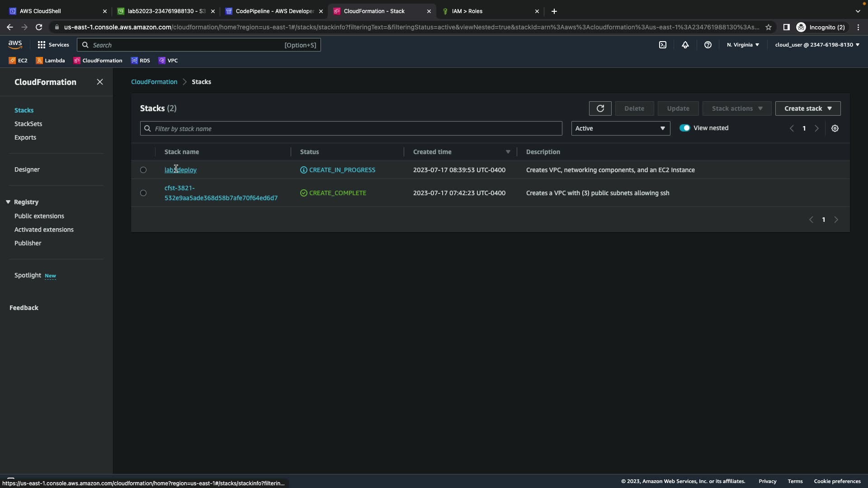Open the AWS CloudShell icon in the header

click(662, 45)
